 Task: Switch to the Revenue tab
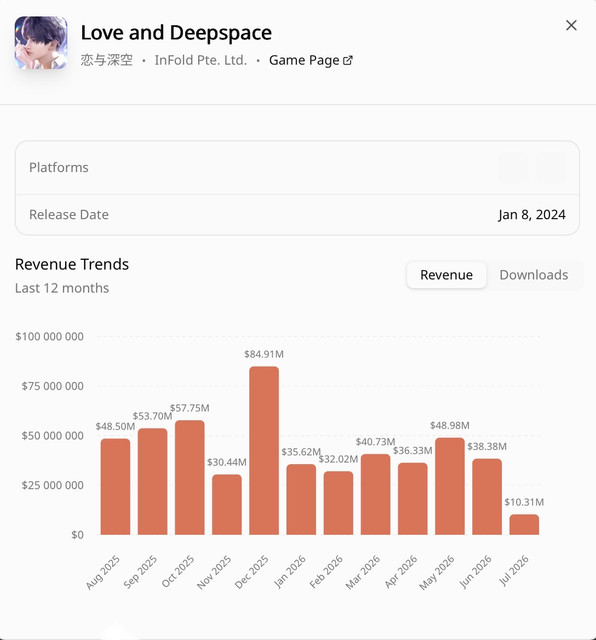(446, 275)
